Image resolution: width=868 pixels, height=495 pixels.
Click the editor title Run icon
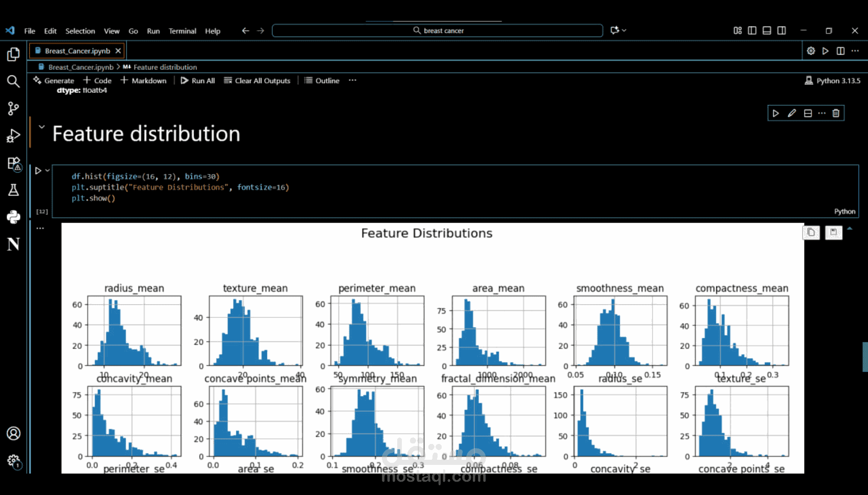tap(826, 51)
